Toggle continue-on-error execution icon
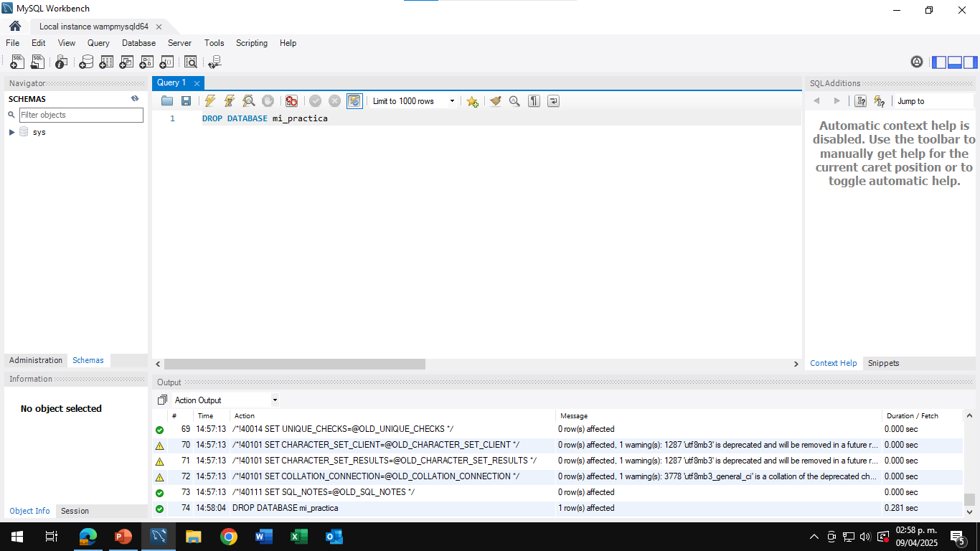The image size is (980, 551). tap(291, 101)
